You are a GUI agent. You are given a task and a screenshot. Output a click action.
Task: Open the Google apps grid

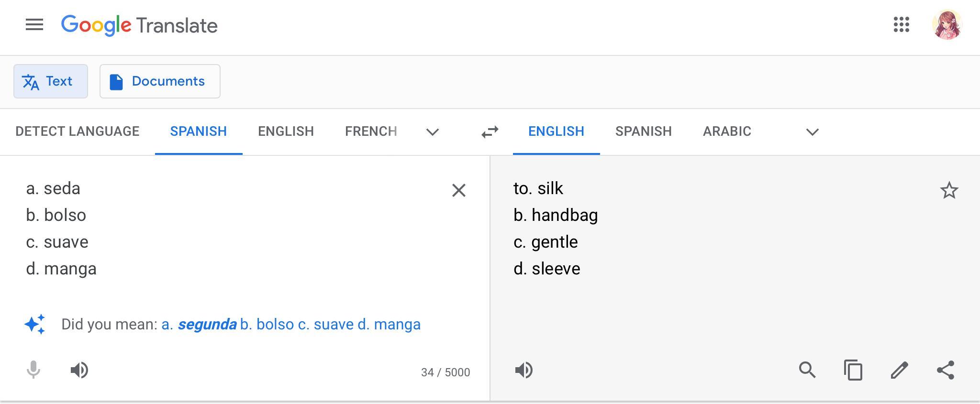pos(901,25)
